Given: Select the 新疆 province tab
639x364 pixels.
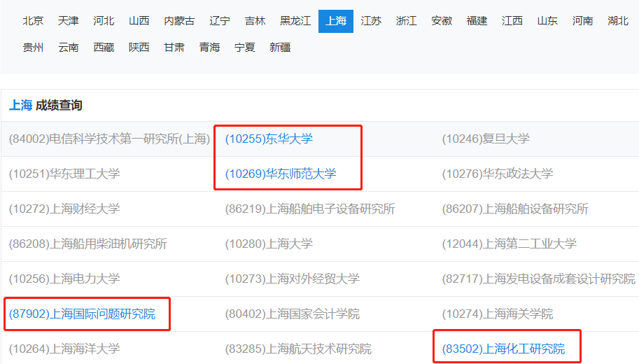Looking at the screenshot, I should tap(280, 48).
